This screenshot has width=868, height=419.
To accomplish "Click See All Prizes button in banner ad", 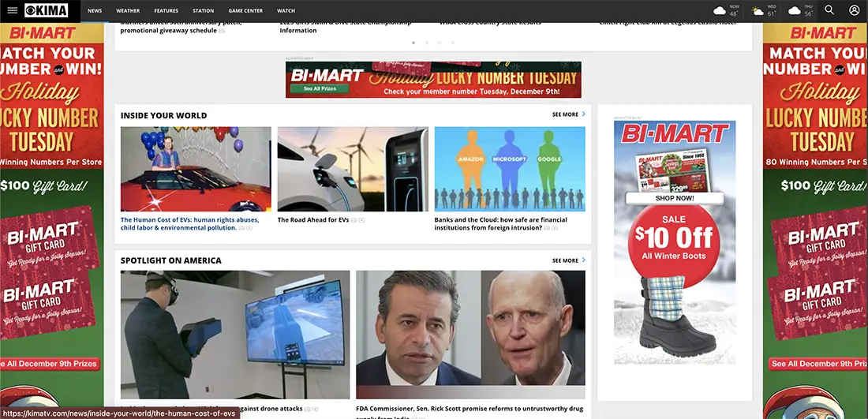I will point(320,88).
